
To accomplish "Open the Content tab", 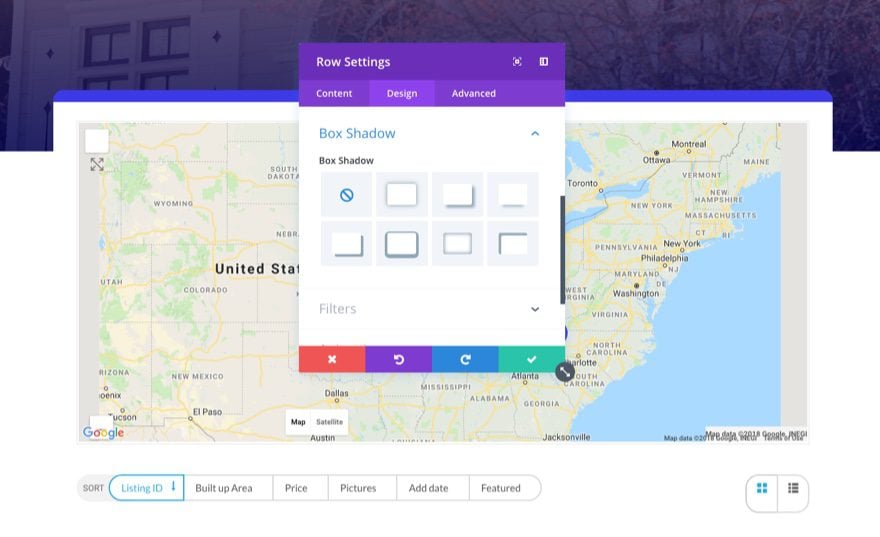I will coord(334,93).
